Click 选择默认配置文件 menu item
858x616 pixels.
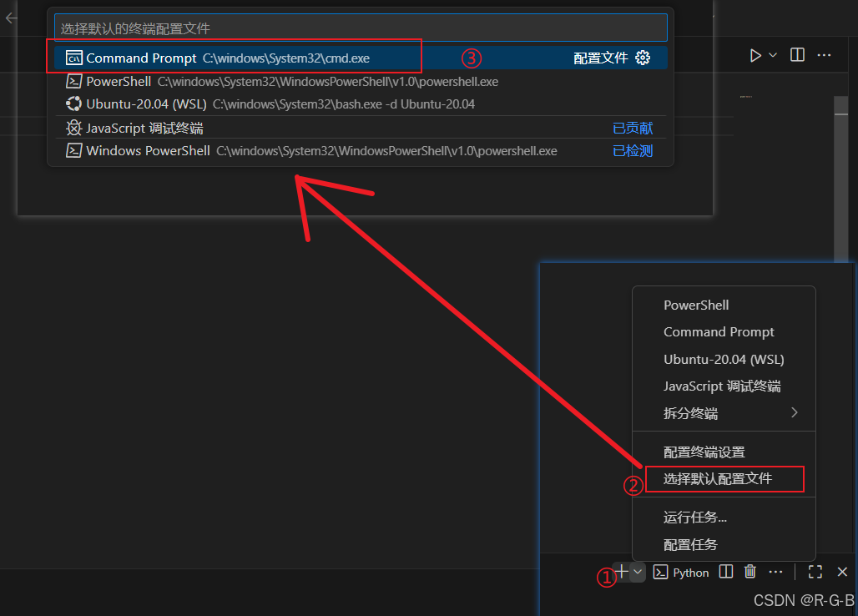click(x=724, y=479)
